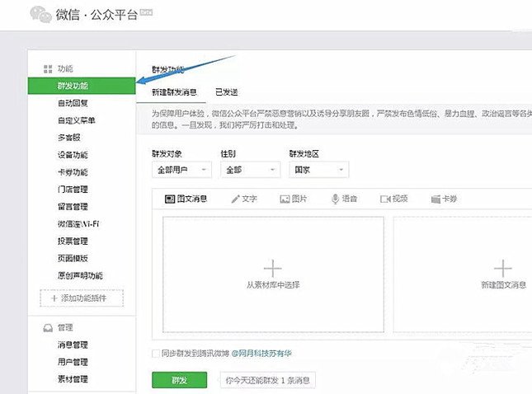Open 卡券功能 in sidebar
Image resolution: width=532 pixels, height=394 pixels.
73,172
